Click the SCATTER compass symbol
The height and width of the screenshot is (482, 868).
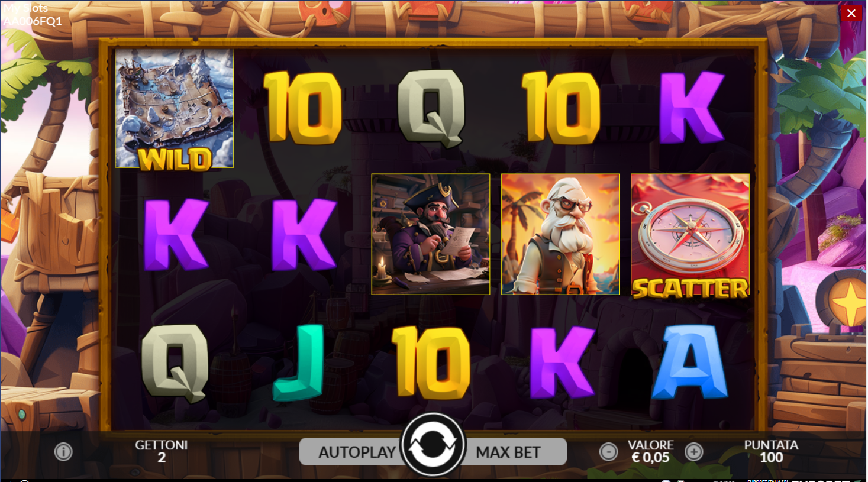point(690,235)
